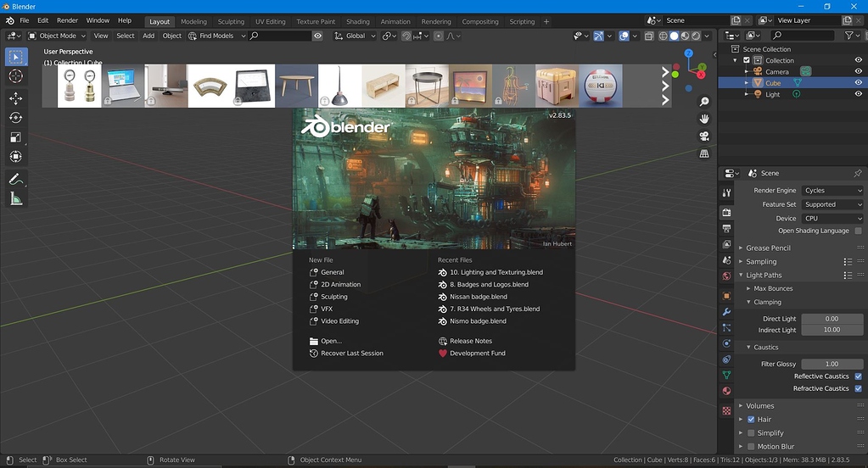Toggle the camera view icon
Viewport: 868px width, 468px height.
point(704,136)
